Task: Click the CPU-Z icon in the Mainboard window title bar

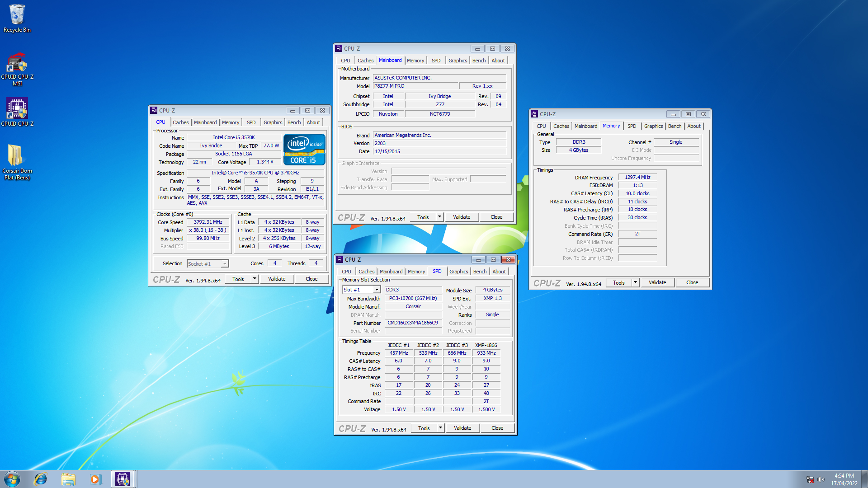Action: (x=339, y=48)
